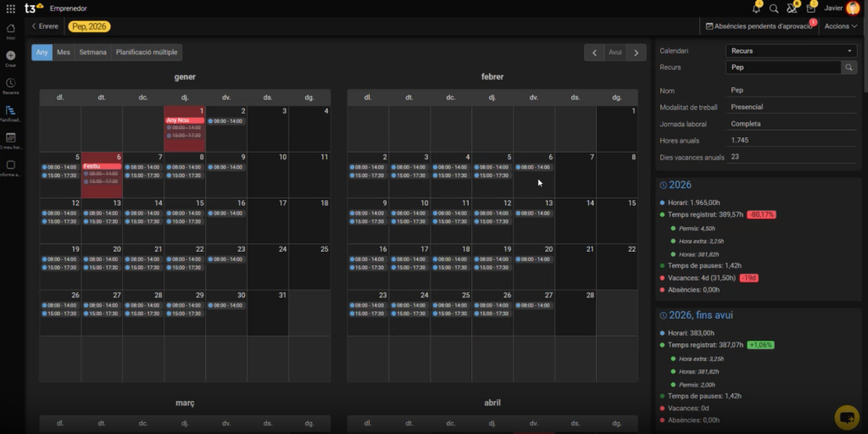Open Absències pendents d'aprovació
The width and height of the screenshot is (868, 434).
[x=759, y=26]
